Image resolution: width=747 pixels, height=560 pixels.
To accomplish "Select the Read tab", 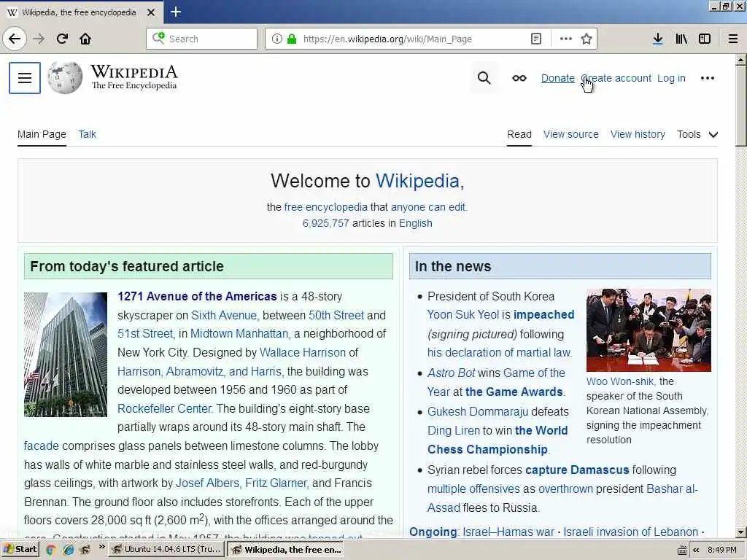I will [519, 134].
